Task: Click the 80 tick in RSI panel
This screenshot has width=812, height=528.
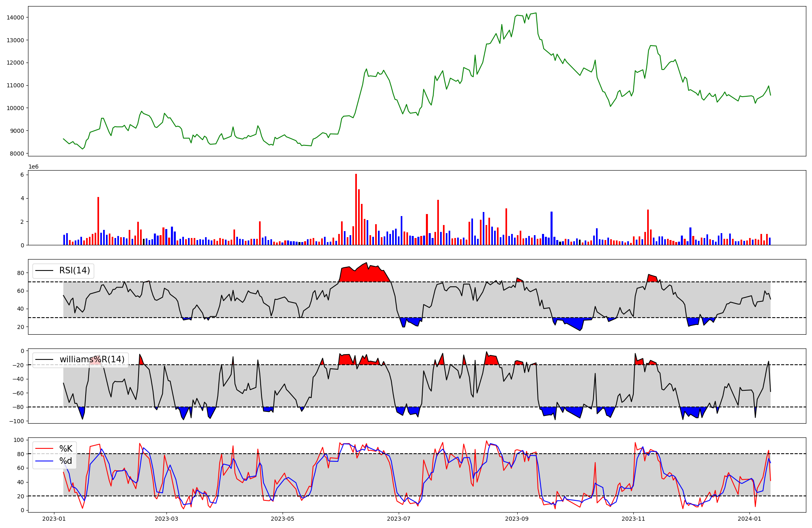Action: click(x=20, y=273)
